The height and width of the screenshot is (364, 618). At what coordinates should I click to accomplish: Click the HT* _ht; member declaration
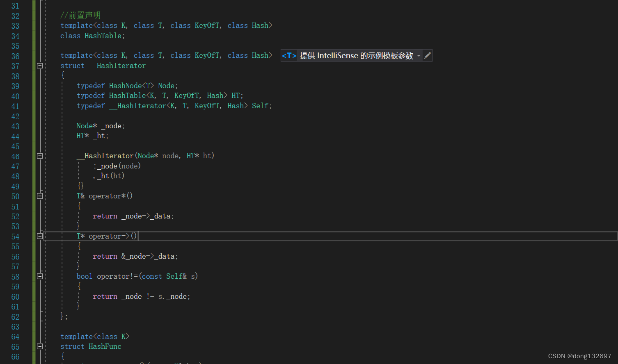tap(92, 136)
